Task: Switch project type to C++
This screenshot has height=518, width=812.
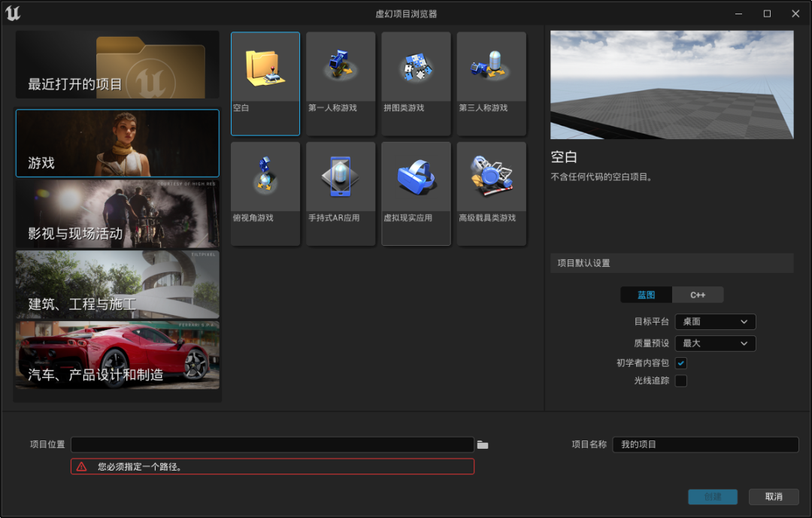Action: click(698, 295)
